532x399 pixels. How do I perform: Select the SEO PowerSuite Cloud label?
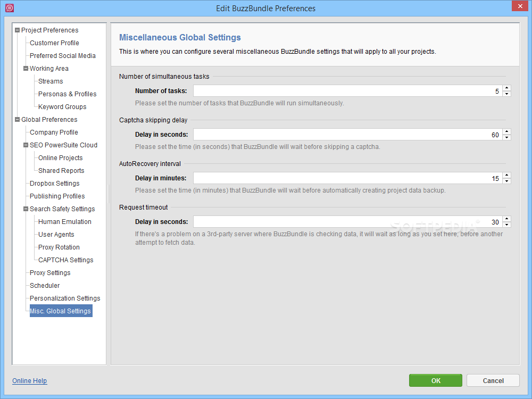point(63,145)
